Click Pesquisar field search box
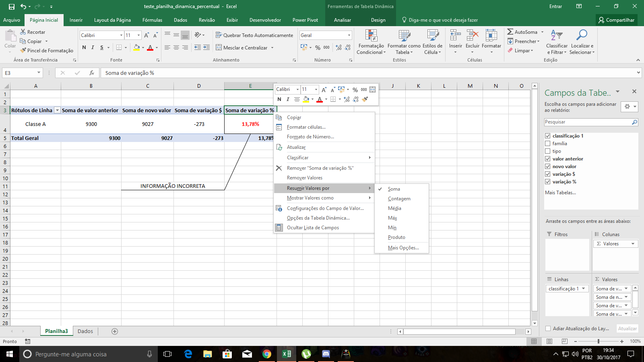 [591, 122]
